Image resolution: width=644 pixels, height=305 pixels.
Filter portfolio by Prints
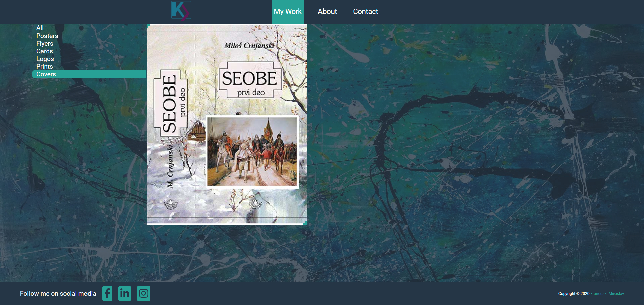click(x=45, y=66)
